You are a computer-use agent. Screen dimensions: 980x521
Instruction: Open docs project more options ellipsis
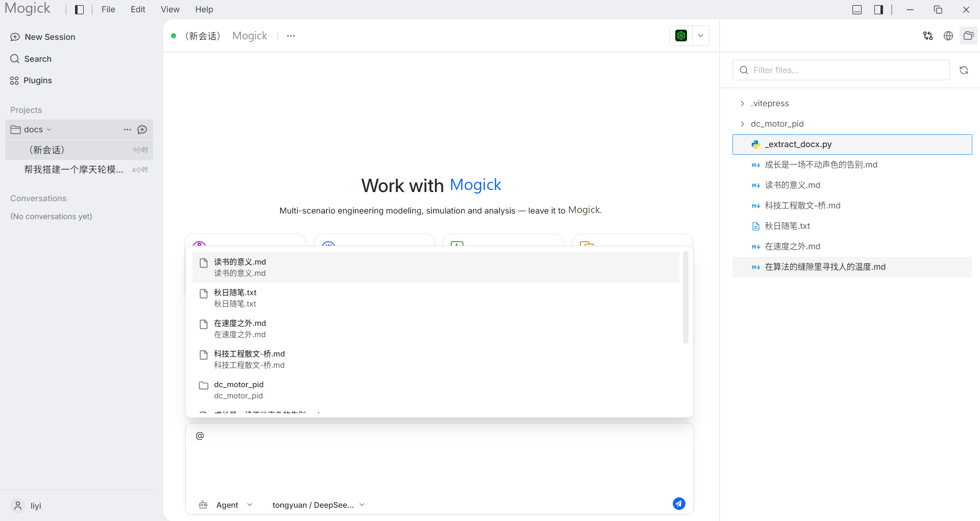pos(128,130)
